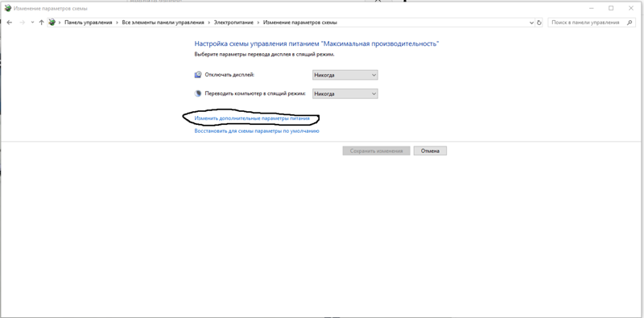Refresh the control panel page

coord(539,23)
